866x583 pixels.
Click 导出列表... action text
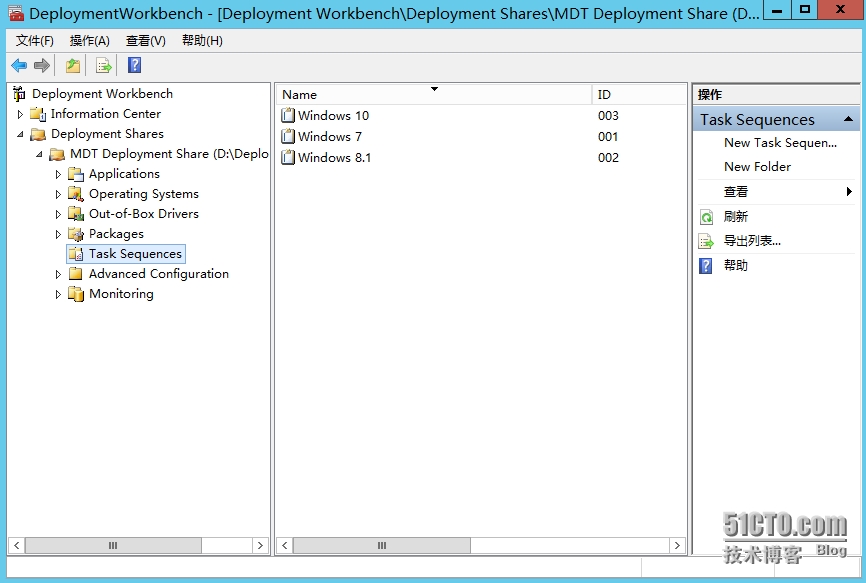click(752, 241)
